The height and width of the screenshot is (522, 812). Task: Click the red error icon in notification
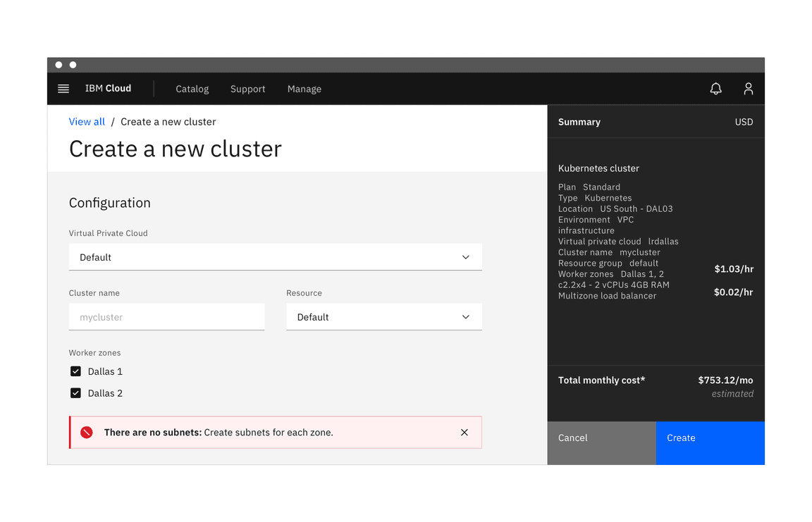[87, 433]
